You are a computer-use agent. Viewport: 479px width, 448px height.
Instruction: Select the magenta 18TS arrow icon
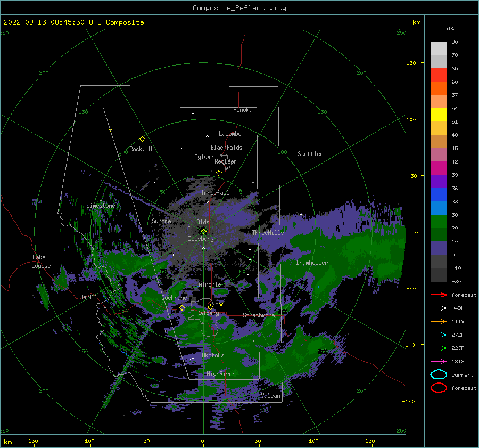click(x=439, y=362)
